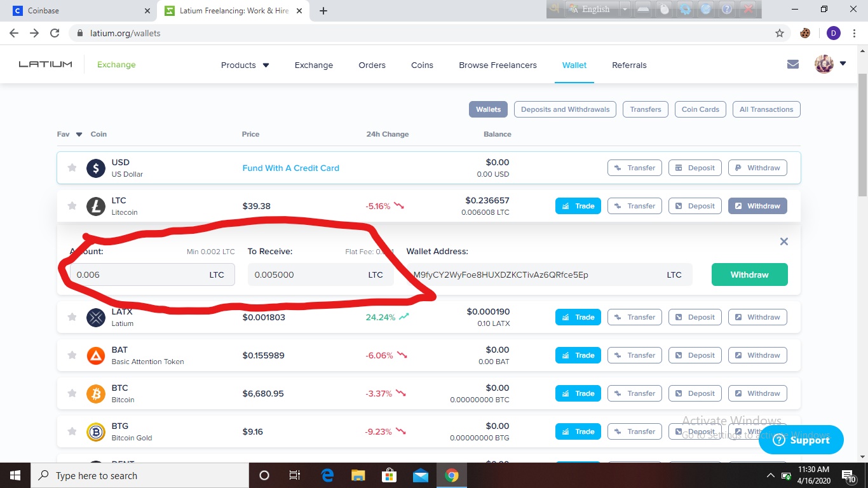
Task: Open the Windows notification center
Action: tap(848, 475)
